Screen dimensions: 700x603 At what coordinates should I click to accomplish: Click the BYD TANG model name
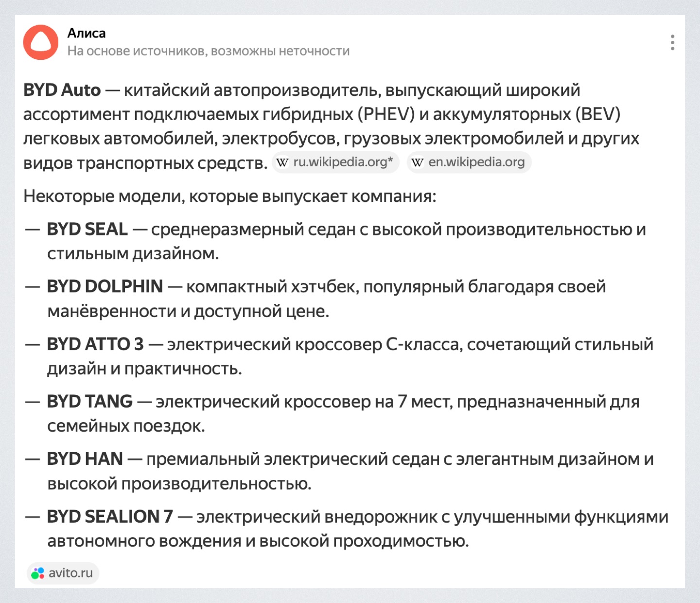point(89,401)
